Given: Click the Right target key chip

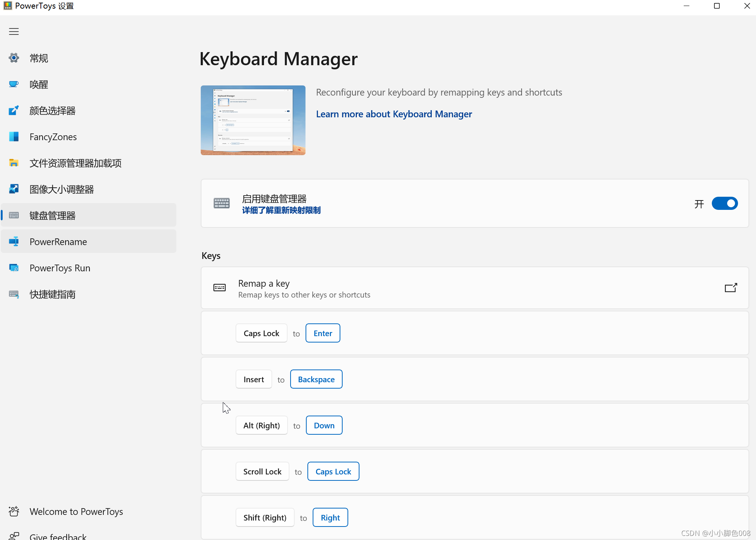Looking at the screenshot, I should [330, 518].
